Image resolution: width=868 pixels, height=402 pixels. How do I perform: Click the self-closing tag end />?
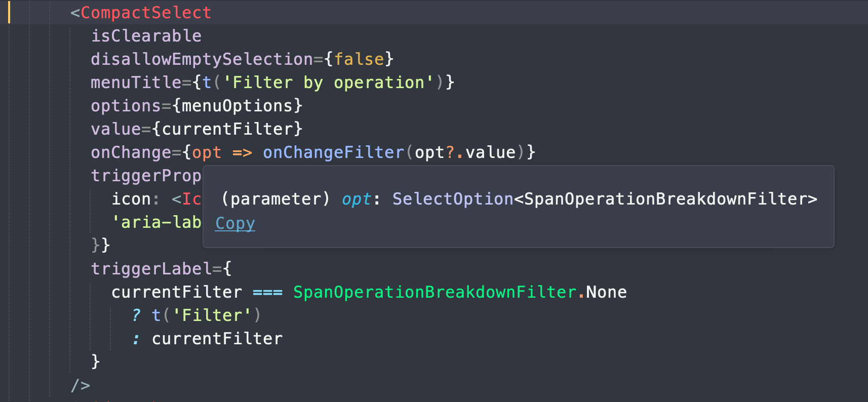(80, 385)
